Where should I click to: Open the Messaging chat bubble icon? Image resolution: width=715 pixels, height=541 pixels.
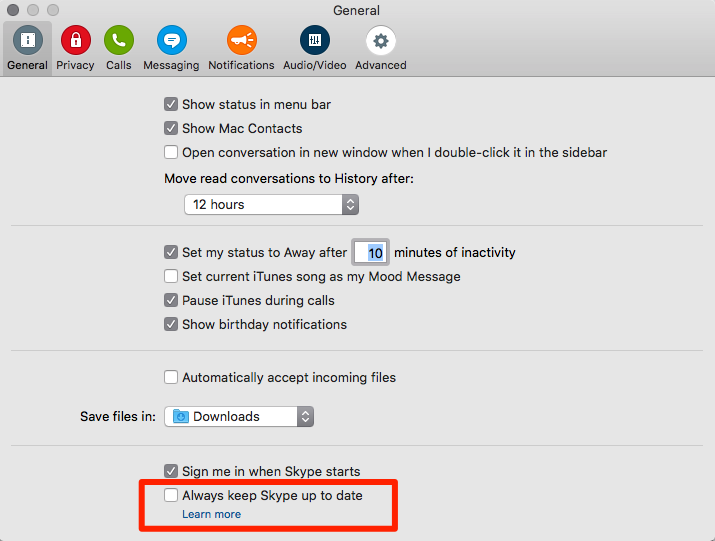pos(172,40)
